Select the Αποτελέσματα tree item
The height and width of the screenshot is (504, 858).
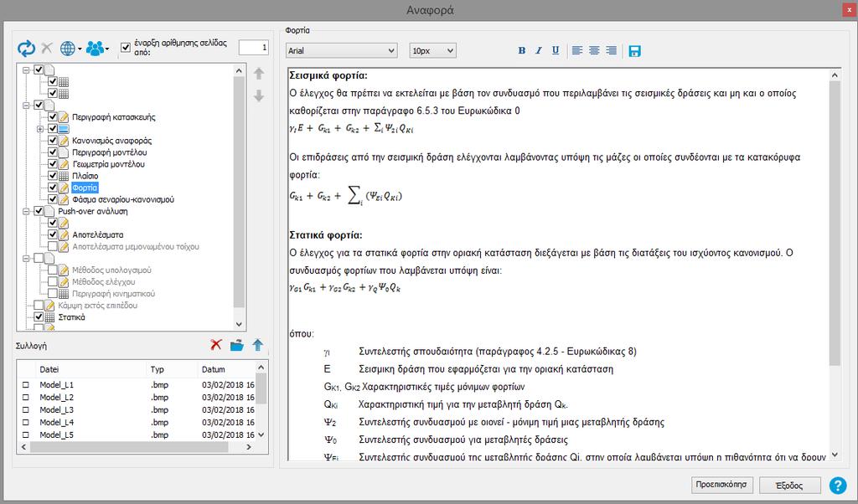(x=98, y=234)
